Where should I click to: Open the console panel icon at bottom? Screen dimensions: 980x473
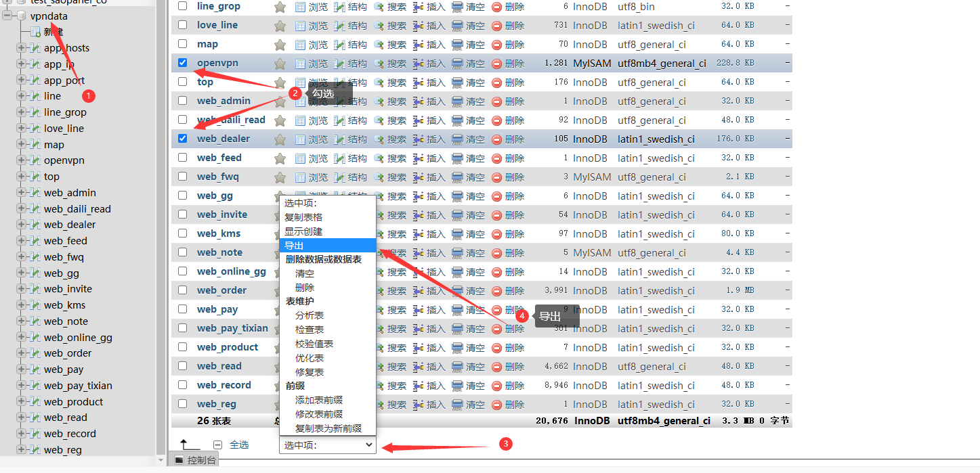pyautogui.click(x=179, y=460)
